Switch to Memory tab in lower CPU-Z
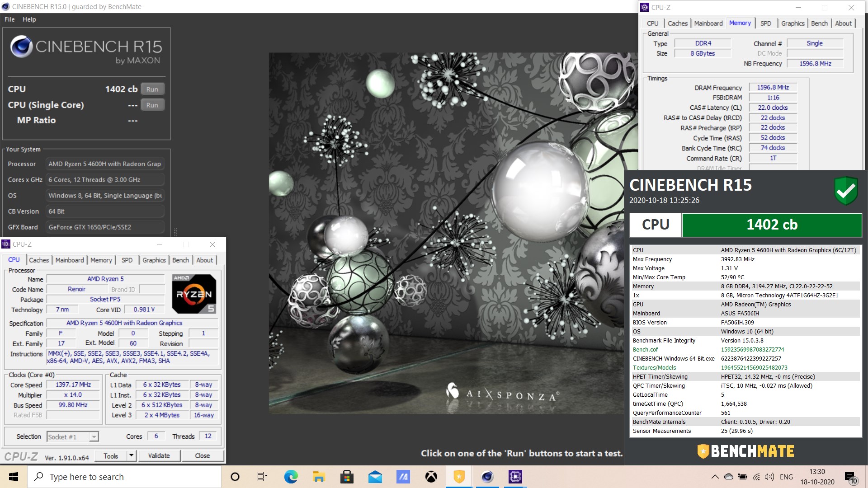 (101, 260)
